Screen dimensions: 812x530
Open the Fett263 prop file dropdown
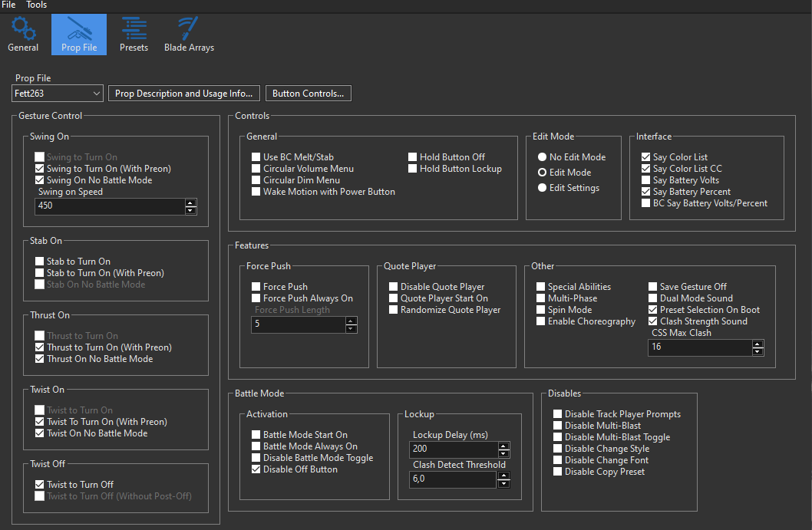[58, 94]
